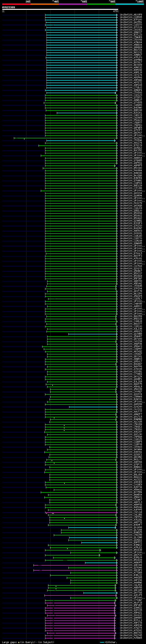Click the red 20% legend segment

point(16,4)
